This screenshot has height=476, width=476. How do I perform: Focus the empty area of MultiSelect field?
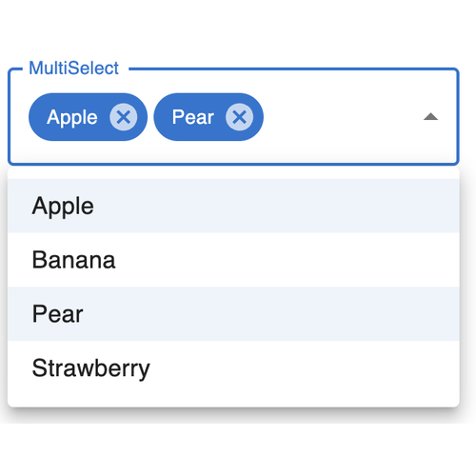click(x=343, y=117)
